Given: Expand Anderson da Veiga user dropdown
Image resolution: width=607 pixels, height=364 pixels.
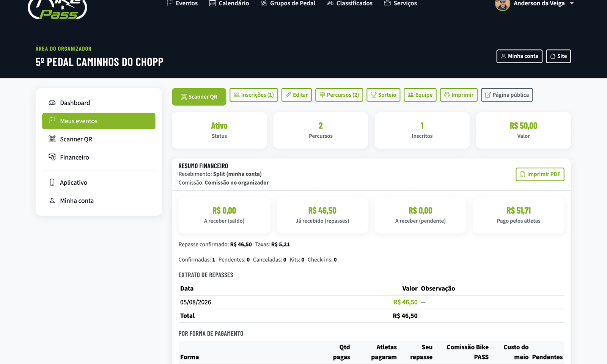Looking at the screenshot, I should point(535,4).
